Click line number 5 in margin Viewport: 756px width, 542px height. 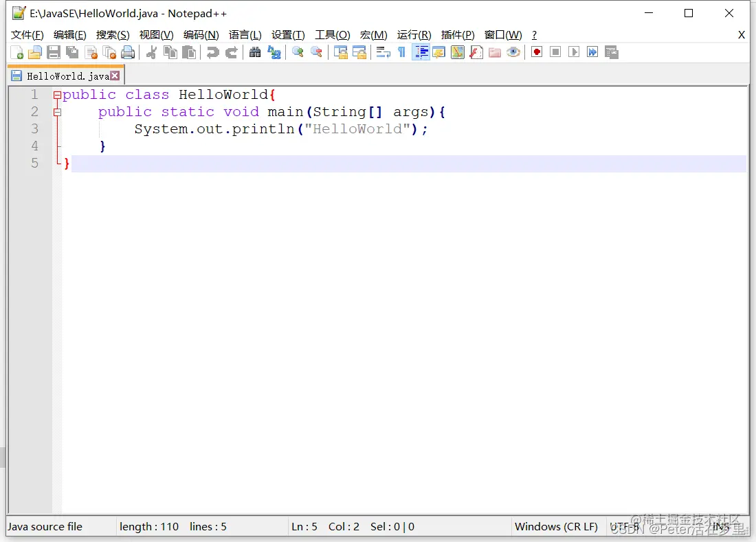tap(35, 163)
